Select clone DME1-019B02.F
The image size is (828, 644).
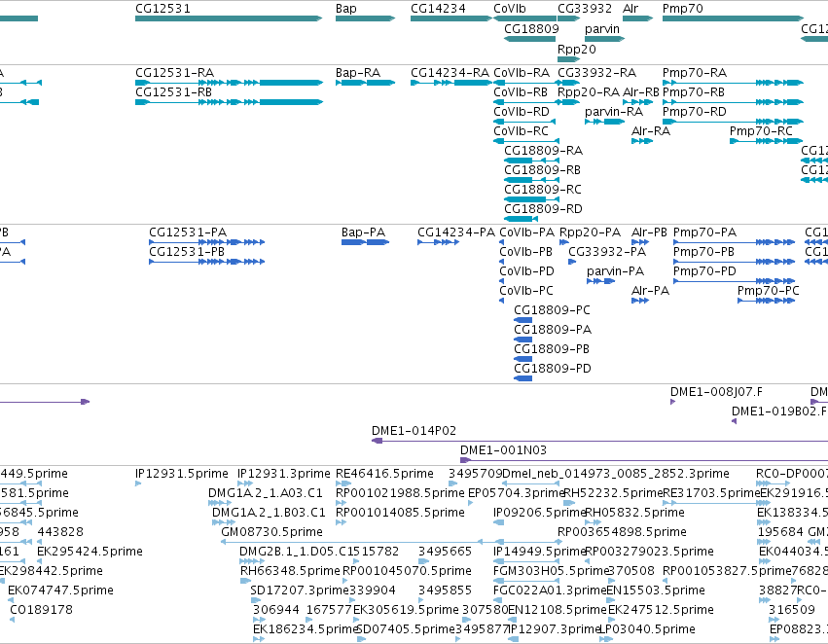pyautogui.click(x=779, y=411)
